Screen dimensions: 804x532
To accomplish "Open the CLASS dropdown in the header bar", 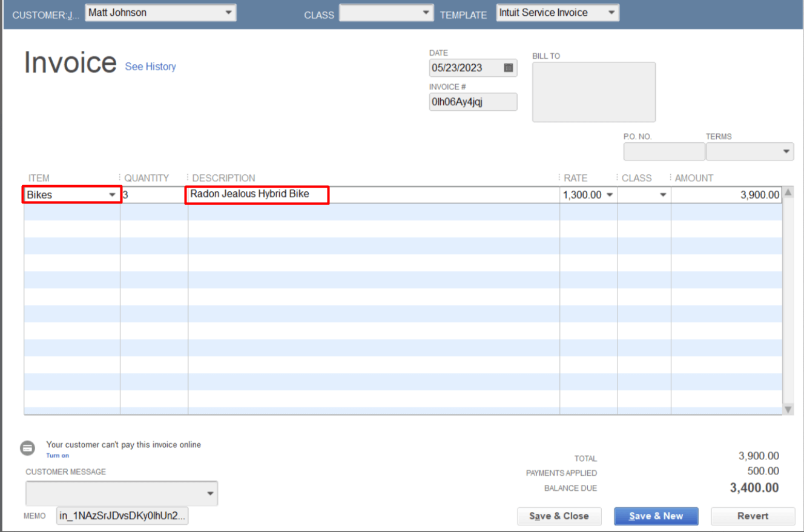I will point(426,12).
